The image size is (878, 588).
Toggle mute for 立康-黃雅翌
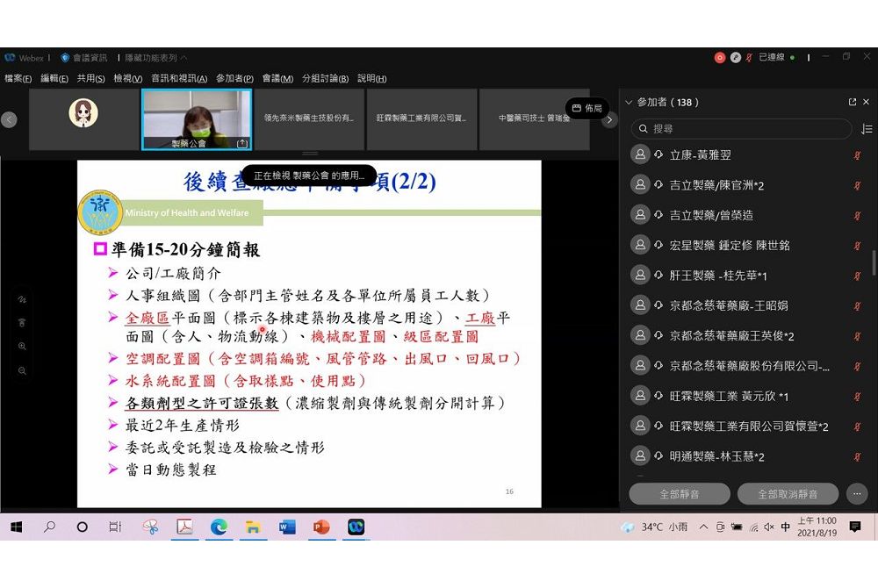click(x=857, y=155)
